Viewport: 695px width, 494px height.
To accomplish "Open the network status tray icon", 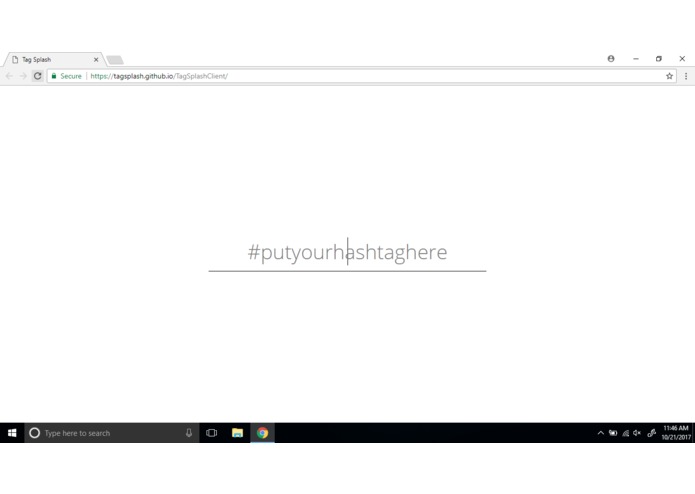I will coord(625,433).
